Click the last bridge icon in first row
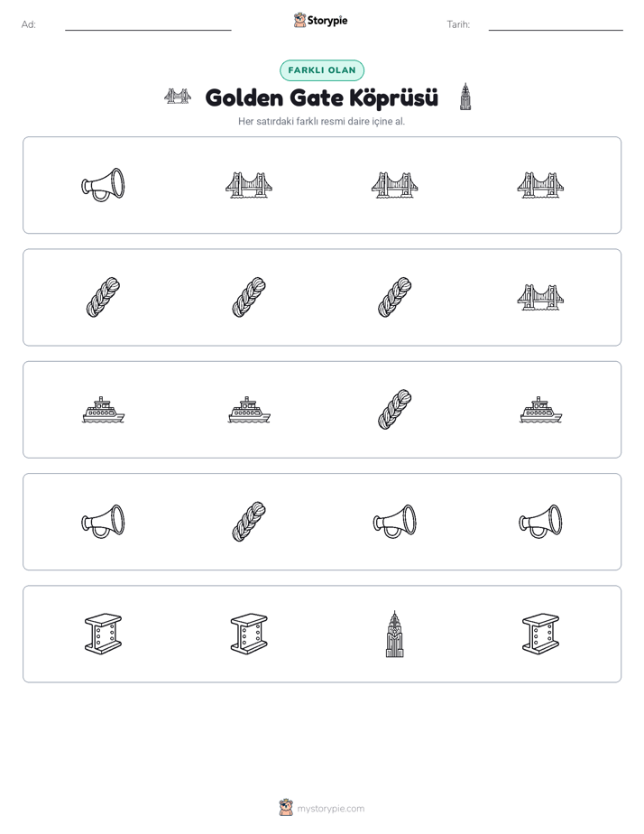The image size is (644, 834). (540, 185)
